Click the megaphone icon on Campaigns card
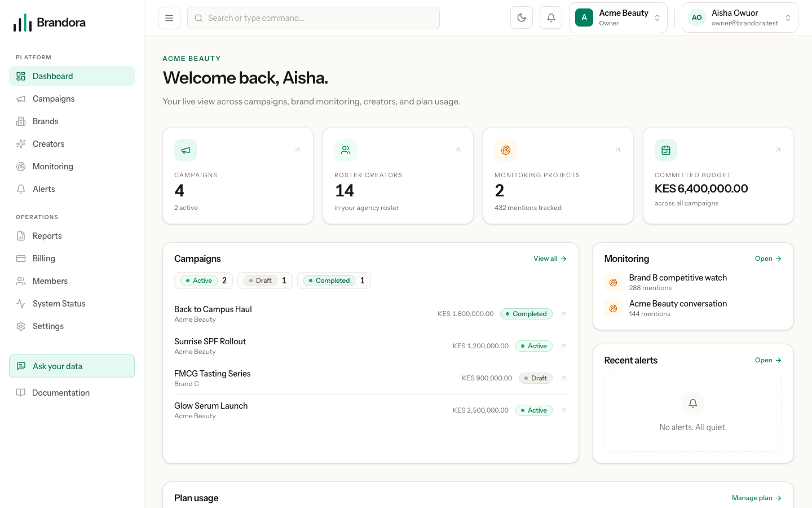 [x=186, y=150]
